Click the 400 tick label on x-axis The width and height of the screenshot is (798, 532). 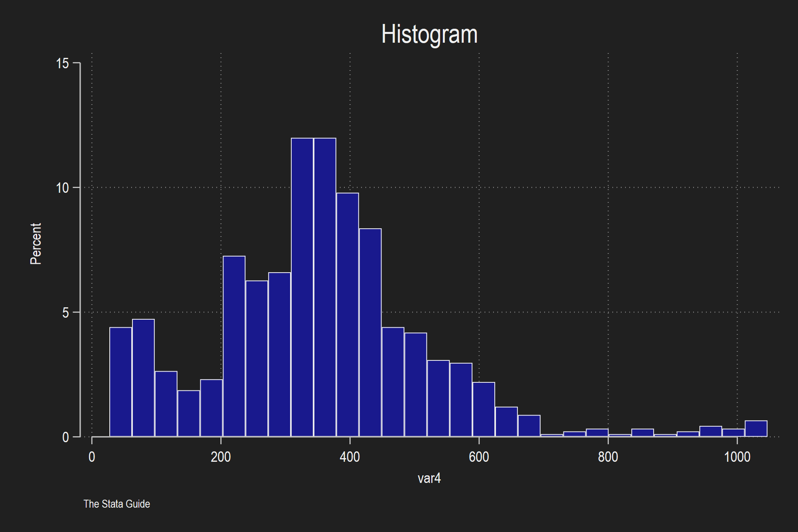pyautogui.click(x=350, y=457)
